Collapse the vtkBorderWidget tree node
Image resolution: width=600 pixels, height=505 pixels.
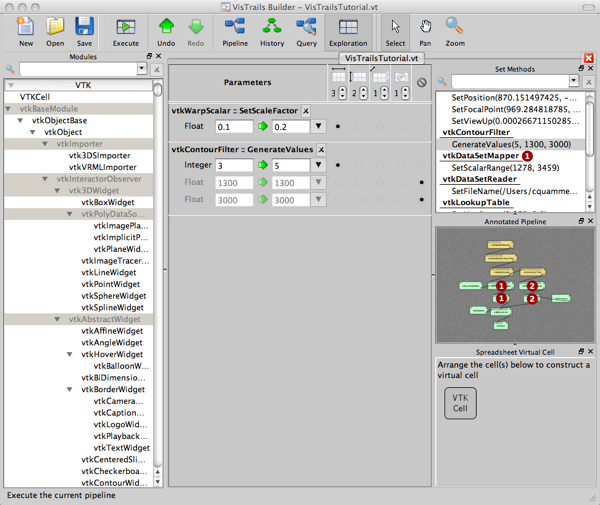[69, 389]
